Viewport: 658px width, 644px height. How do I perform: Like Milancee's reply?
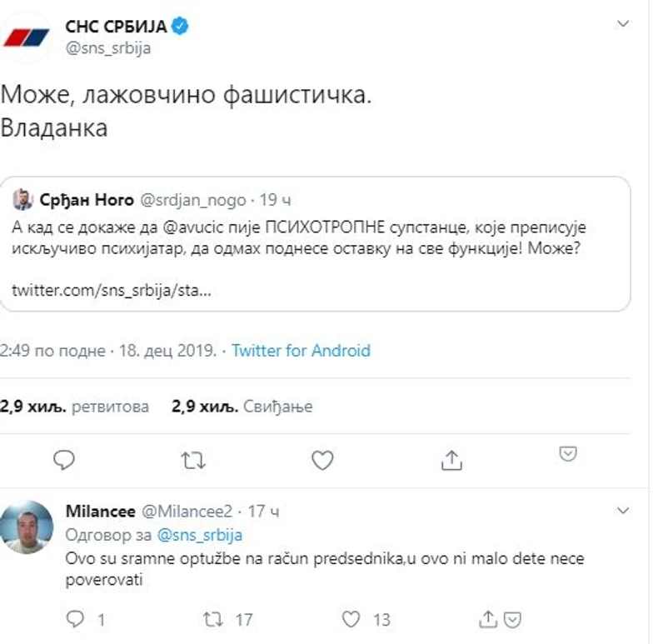point(352,619)
